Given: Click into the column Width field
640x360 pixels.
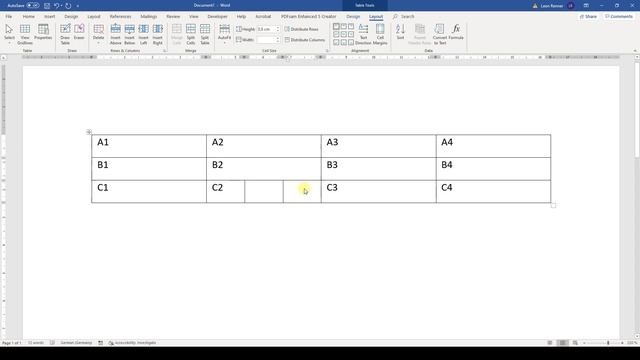Looking at the screenshot, I should (268, 40).
